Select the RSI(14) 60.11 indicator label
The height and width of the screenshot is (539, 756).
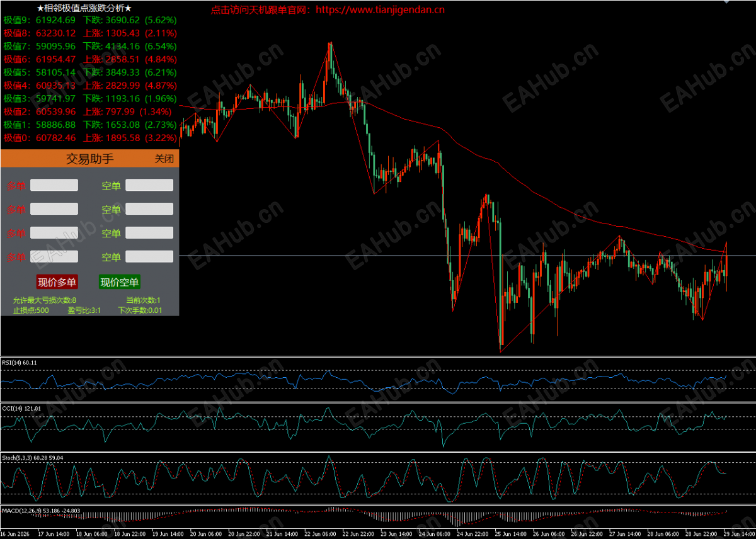(x=20, y=362)
